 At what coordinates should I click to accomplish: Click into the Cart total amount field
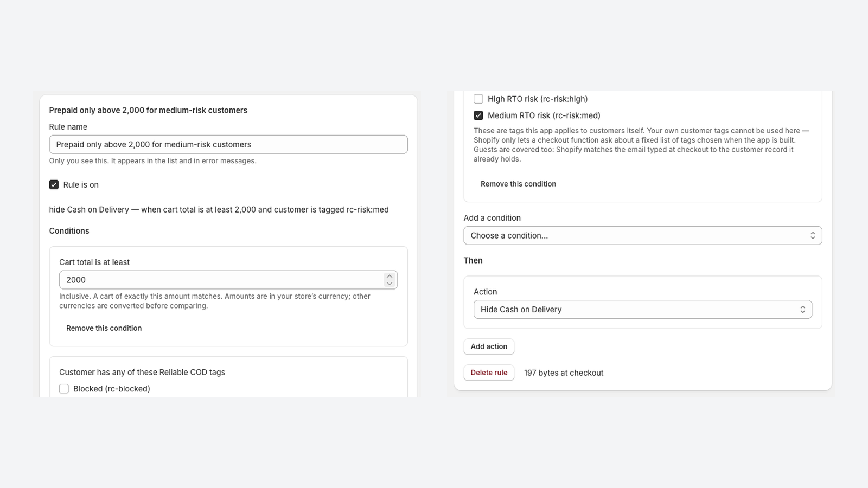coord(221,280)
